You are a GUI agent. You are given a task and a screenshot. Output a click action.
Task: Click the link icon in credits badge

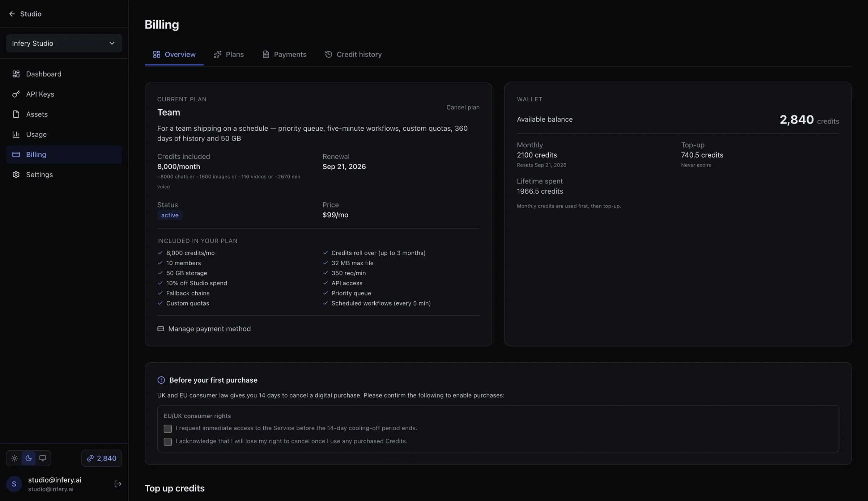90,458
